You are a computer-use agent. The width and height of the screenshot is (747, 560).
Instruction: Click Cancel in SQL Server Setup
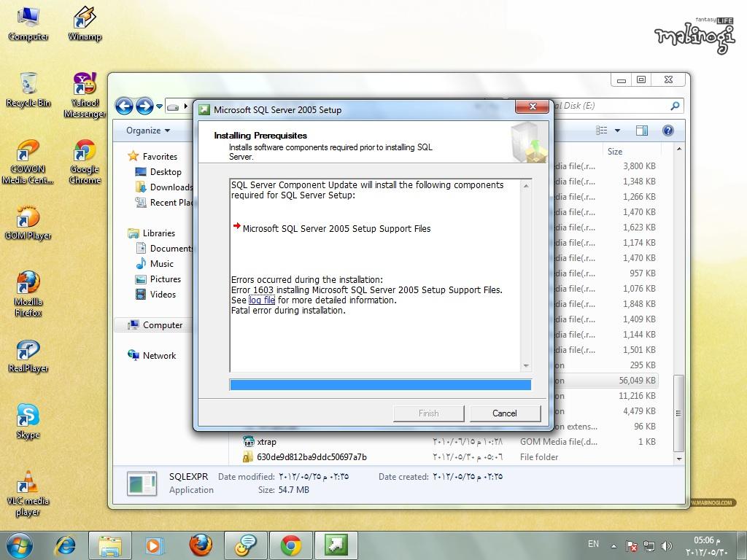(505, 413)
